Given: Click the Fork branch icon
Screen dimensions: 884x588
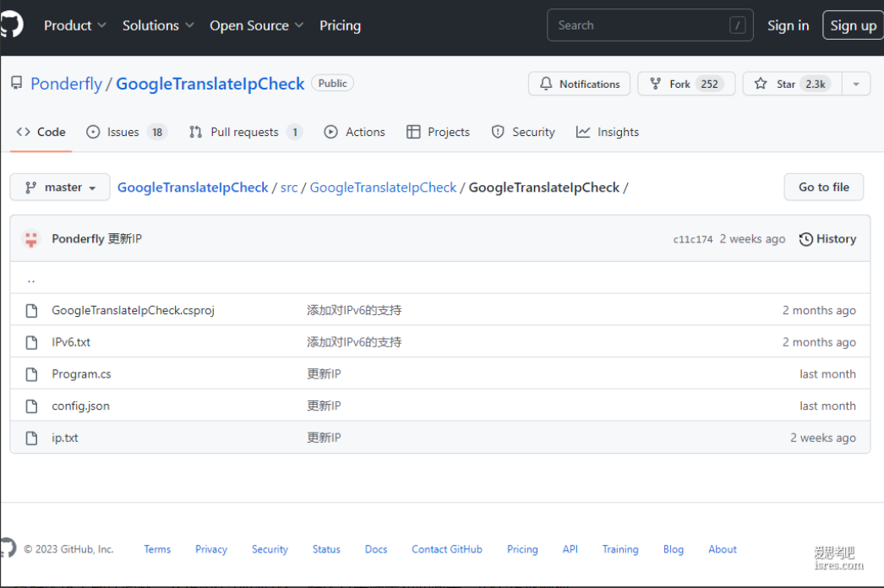Looking at the screenshot, I should [x=655, y=84].
